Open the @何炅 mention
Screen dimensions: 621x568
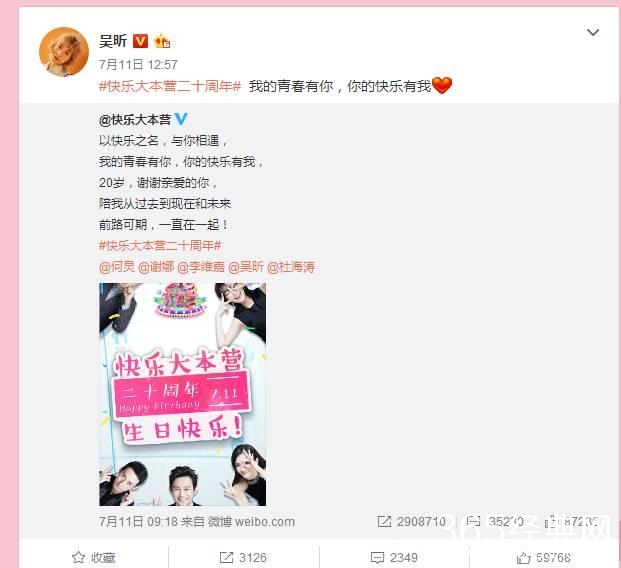pos(117,267)
